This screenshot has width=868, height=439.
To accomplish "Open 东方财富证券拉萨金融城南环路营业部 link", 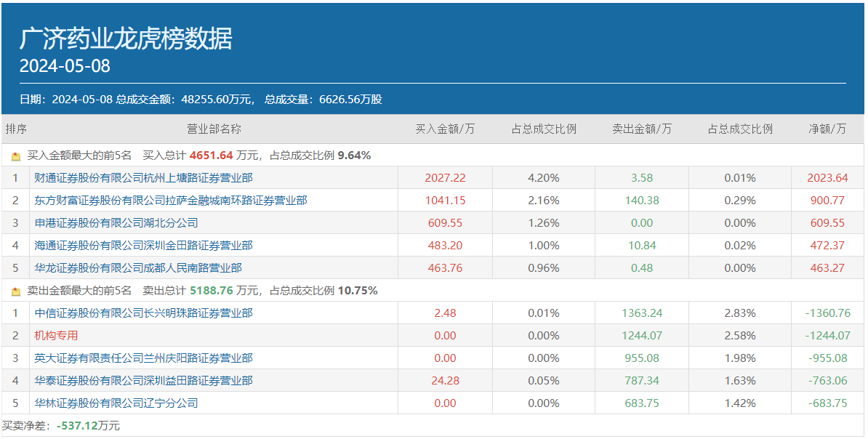I will pos(170,200).
